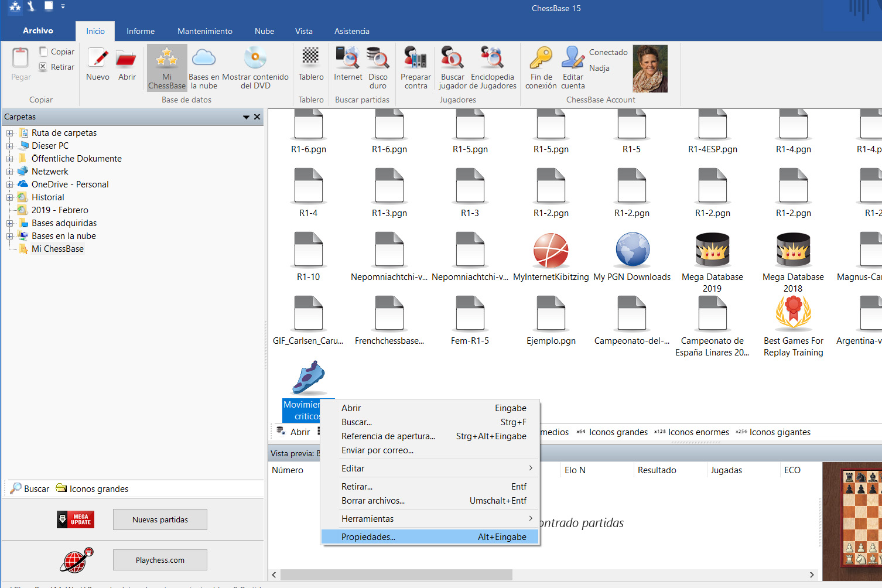The image size is (882, 588).
Task: Search games on Internet icon
Action: click(348, 57)
